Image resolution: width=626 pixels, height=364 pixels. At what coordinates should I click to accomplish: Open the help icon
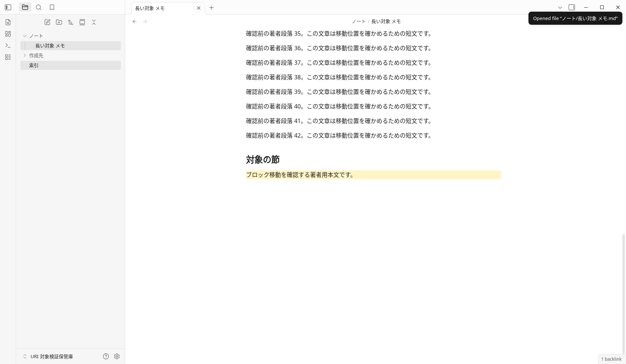pos(106,356)
